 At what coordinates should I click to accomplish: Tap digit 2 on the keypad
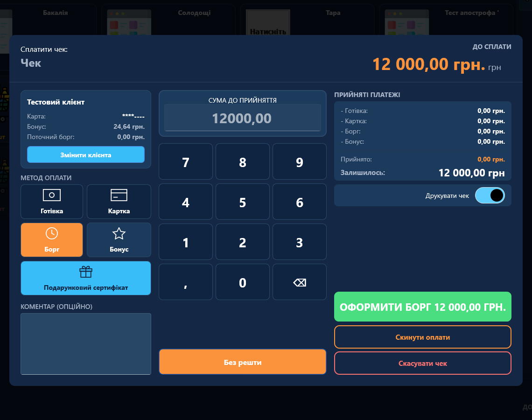(243, 242)
